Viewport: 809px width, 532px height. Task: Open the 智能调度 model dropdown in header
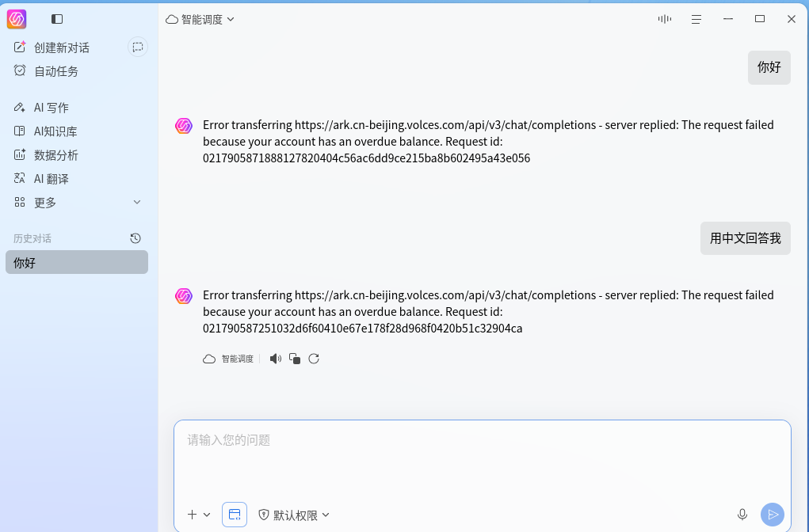pos(200,20)
